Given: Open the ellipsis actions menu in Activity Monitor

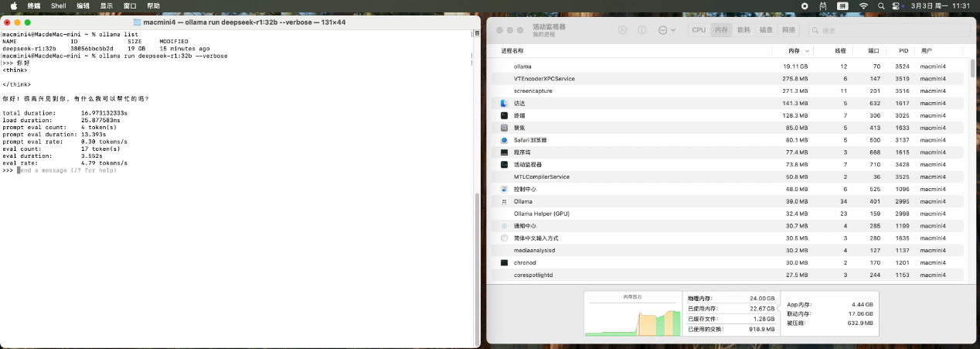Looking at the screenshot, I should pos(666,30).
